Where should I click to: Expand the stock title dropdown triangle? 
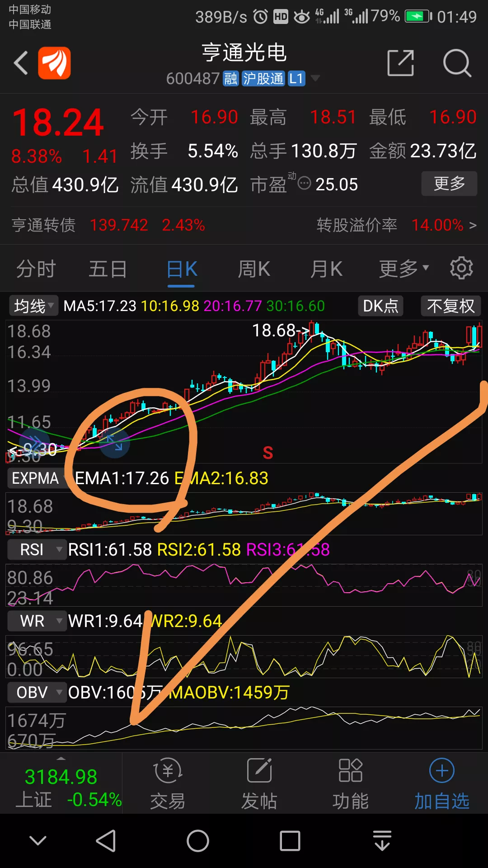click(x=315, y=78)
